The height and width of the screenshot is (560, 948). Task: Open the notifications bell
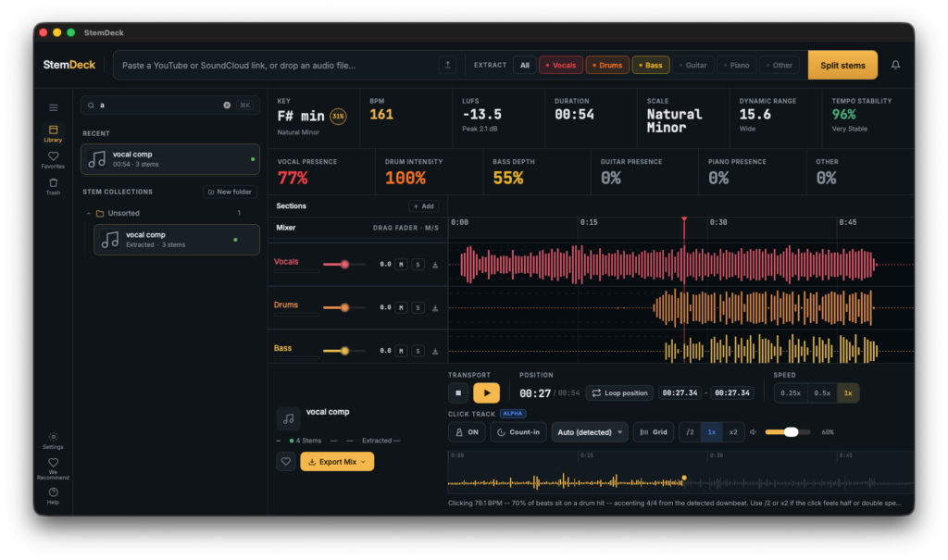pos(895,65)
